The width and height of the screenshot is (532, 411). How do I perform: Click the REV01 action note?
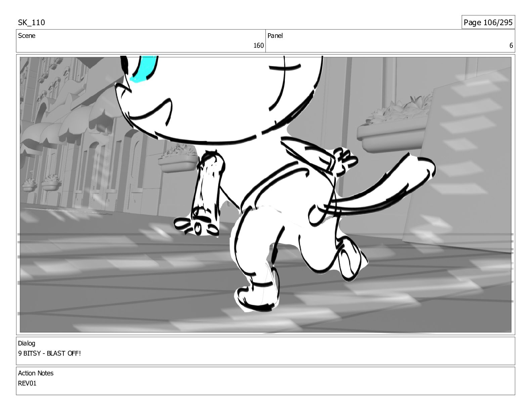pyautogui.click(x=27, y=383)
